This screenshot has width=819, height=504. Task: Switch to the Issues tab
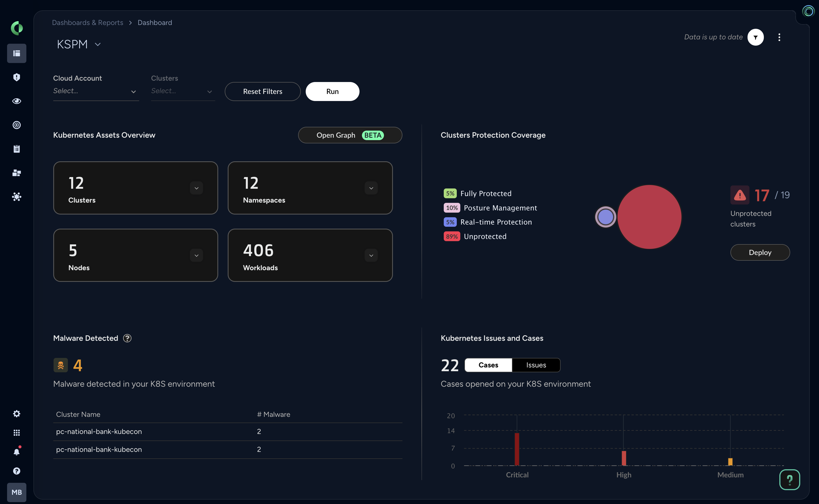point(536,365)
